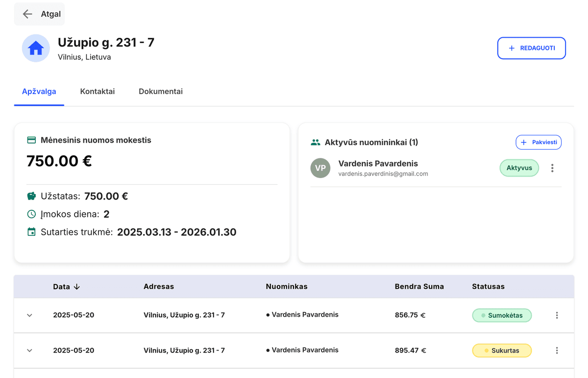Click the clock icon beside Įmokos diena
The width and height of the screenshot is (588, 378).
coord(31,214)
